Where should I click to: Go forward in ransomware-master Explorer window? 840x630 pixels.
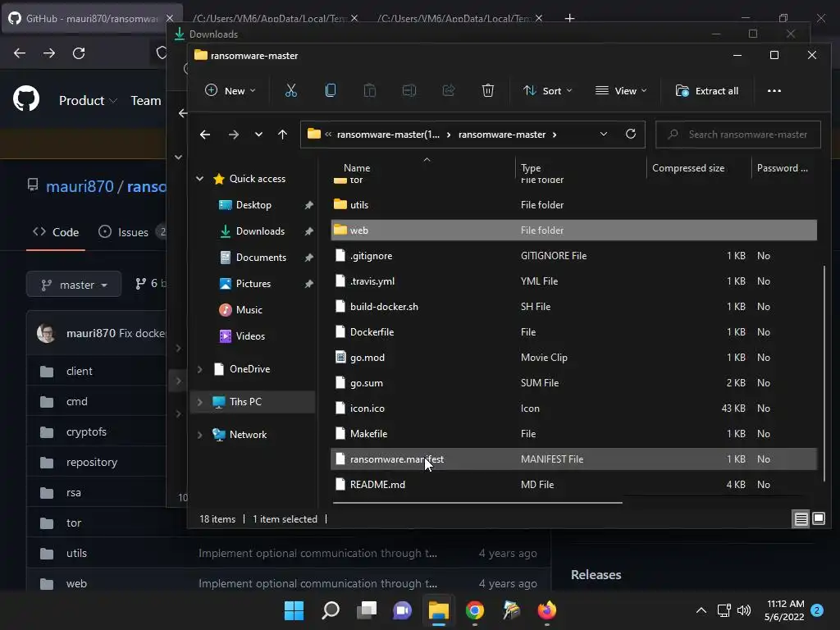(234, 135)
